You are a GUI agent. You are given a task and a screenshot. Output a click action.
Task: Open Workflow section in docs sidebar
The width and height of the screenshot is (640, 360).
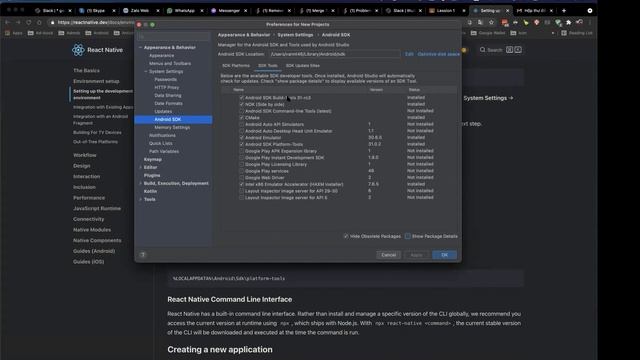click(85, 155)
